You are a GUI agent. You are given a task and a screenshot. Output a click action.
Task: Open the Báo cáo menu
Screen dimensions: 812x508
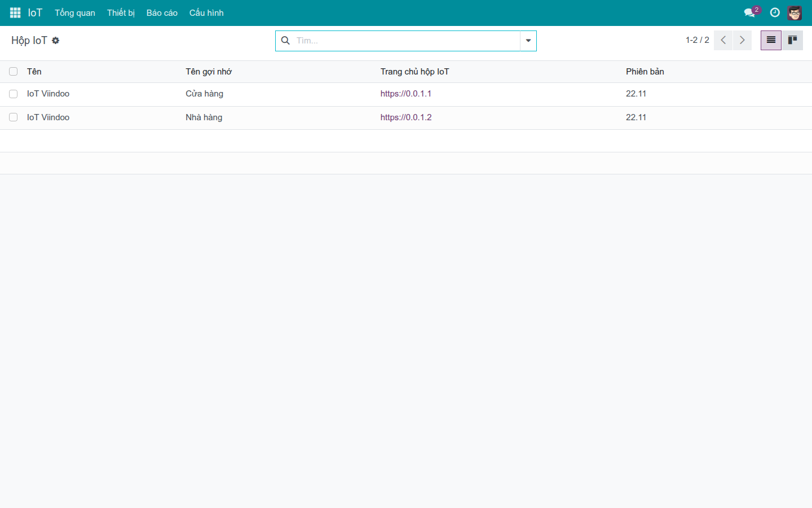[x=162, y=12]
